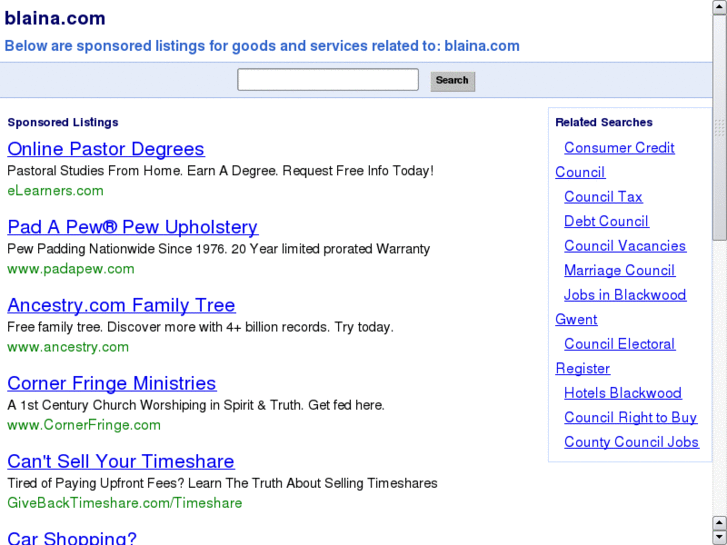
Task: Open Marriage Council related search
Action: point(619,270)
